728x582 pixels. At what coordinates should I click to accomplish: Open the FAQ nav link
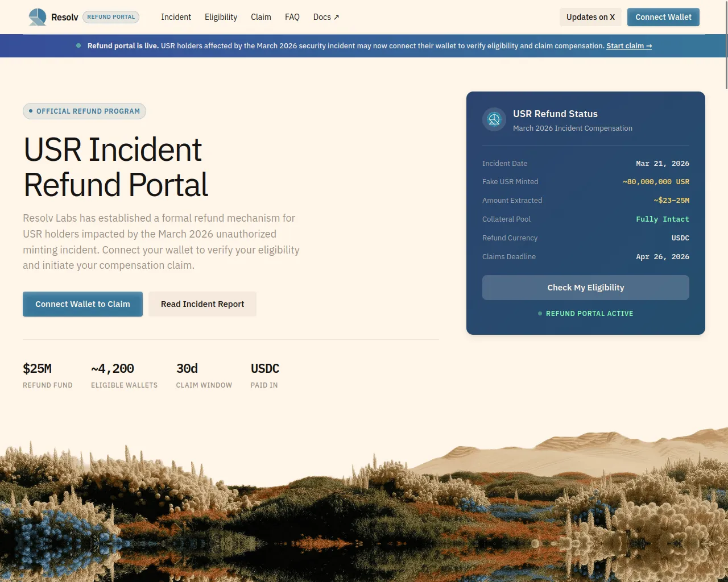click(292, 17)
